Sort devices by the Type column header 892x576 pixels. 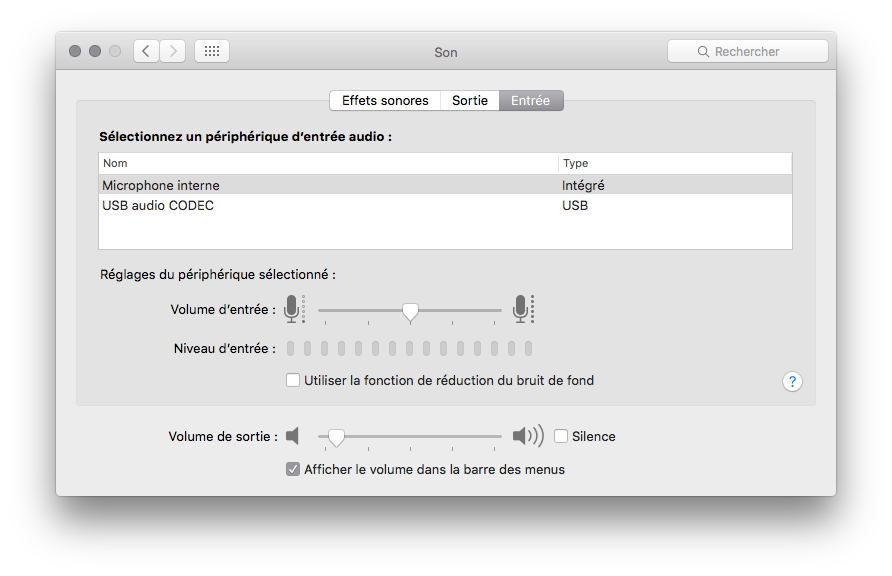[675, 163]
